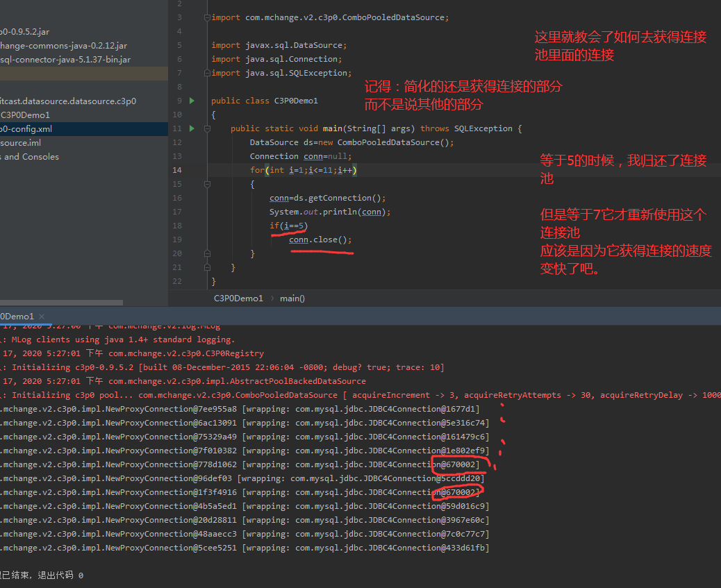
Task: Click line number 14 in the gutter
Action: coord(177,170)
